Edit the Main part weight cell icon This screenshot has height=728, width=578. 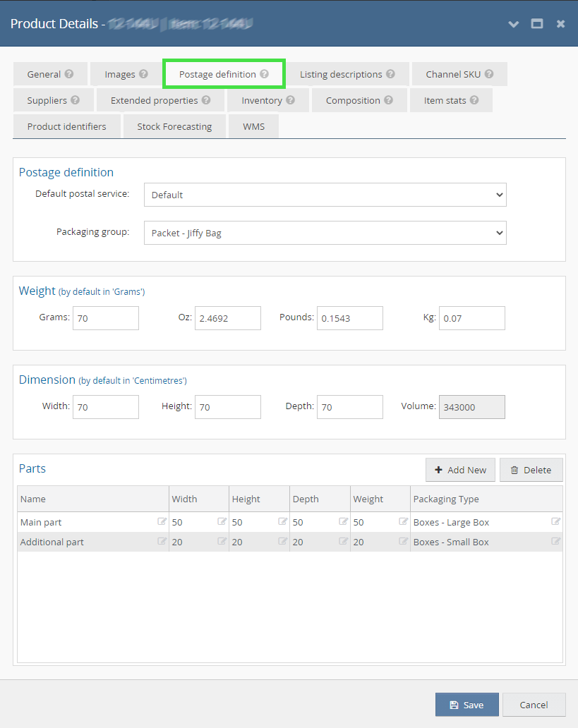point(403,522)
